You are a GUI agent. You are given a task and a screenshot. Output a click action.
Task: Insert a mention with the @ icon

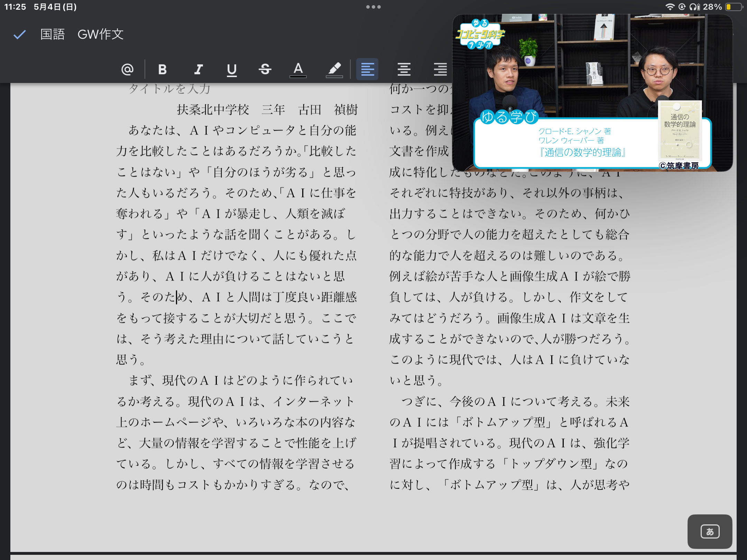pyautogui.click(x=127, y=69)
